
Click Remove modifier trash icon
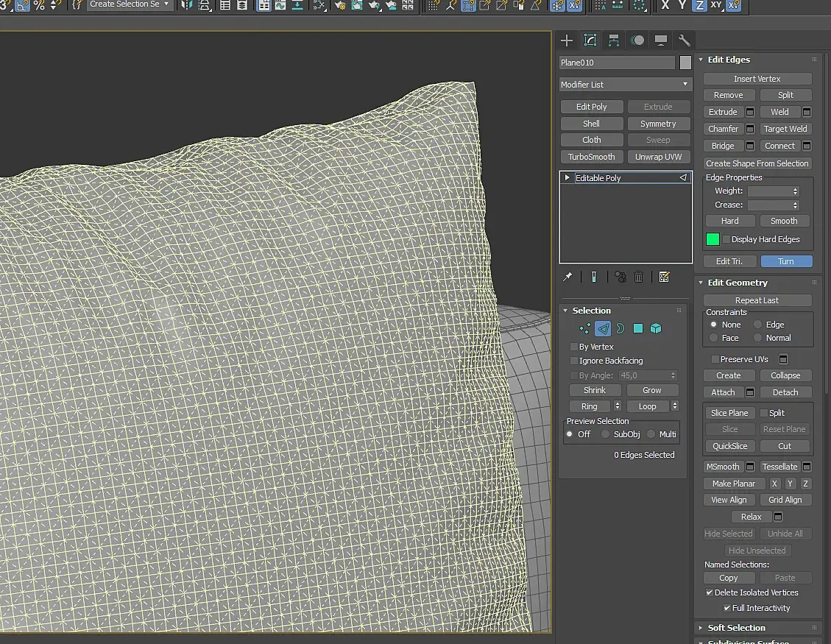[639, 277]
